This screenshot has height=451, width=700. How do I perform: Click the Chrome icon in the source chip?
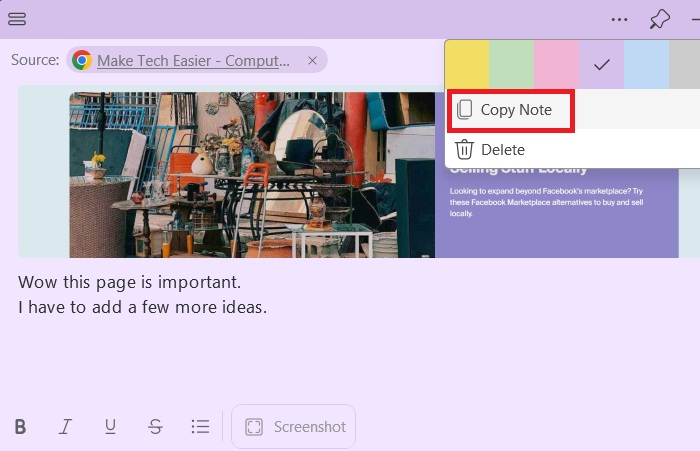click(82, 60)
